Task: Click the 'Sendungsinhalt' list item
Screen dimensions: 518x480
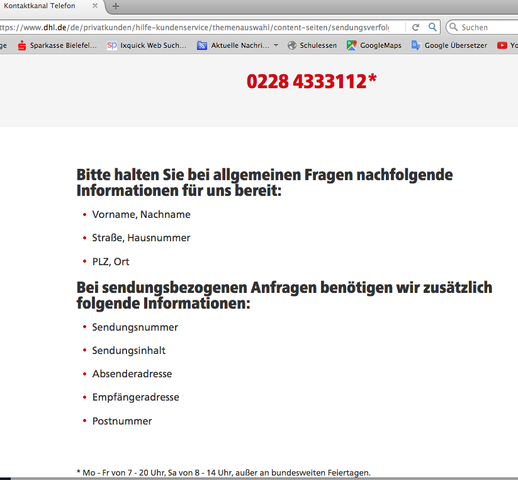Action: [129, 350]
